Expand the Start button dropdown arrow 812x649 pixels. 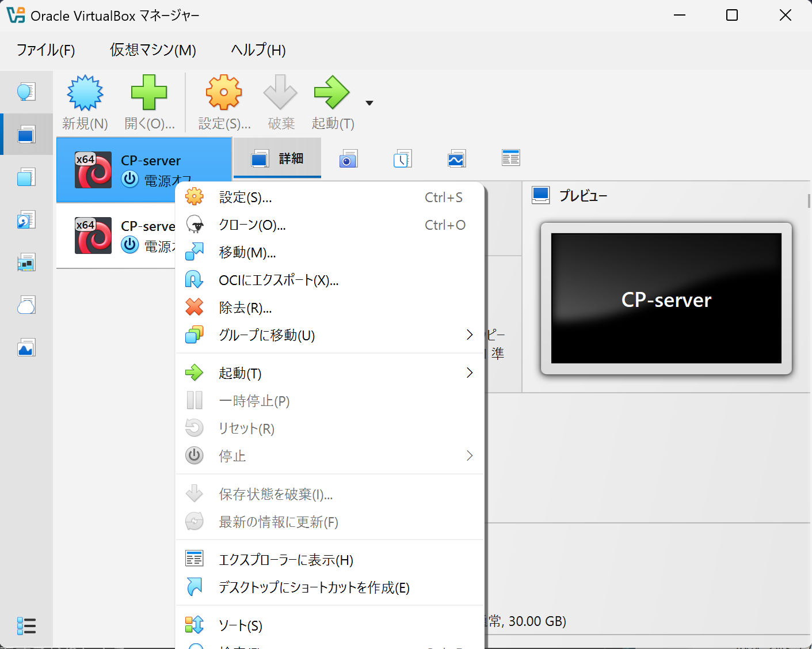pos(369,103)
